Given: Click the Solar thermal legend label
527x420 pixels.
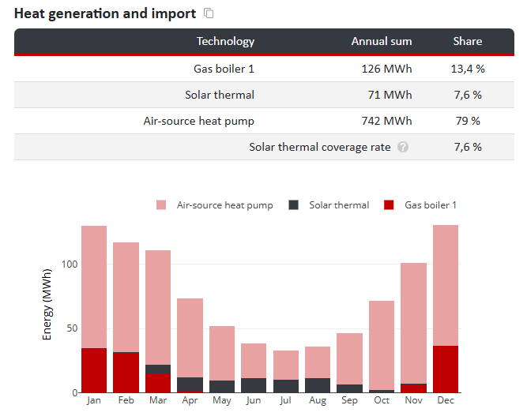Looking at the screenshot, I should click(339, 205).
